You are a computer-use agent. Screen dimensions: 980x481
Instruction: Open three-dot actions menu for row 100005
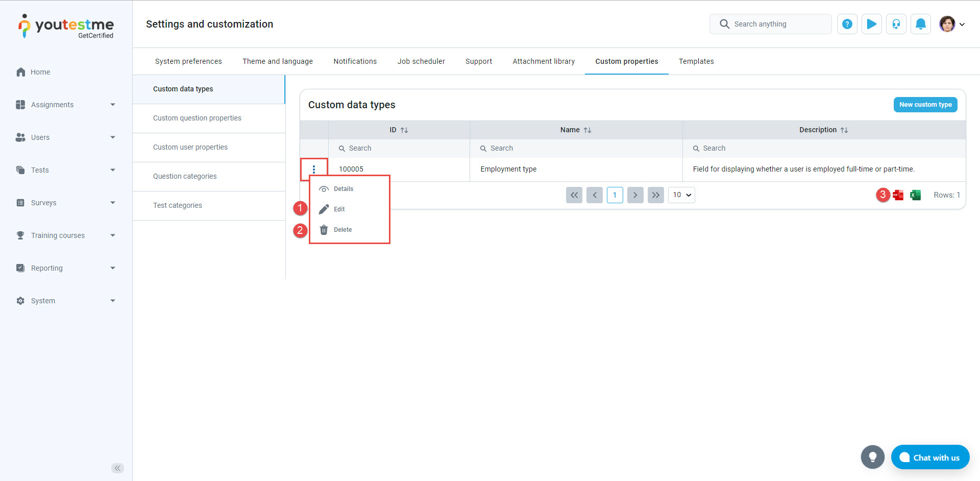pos(313,169)
